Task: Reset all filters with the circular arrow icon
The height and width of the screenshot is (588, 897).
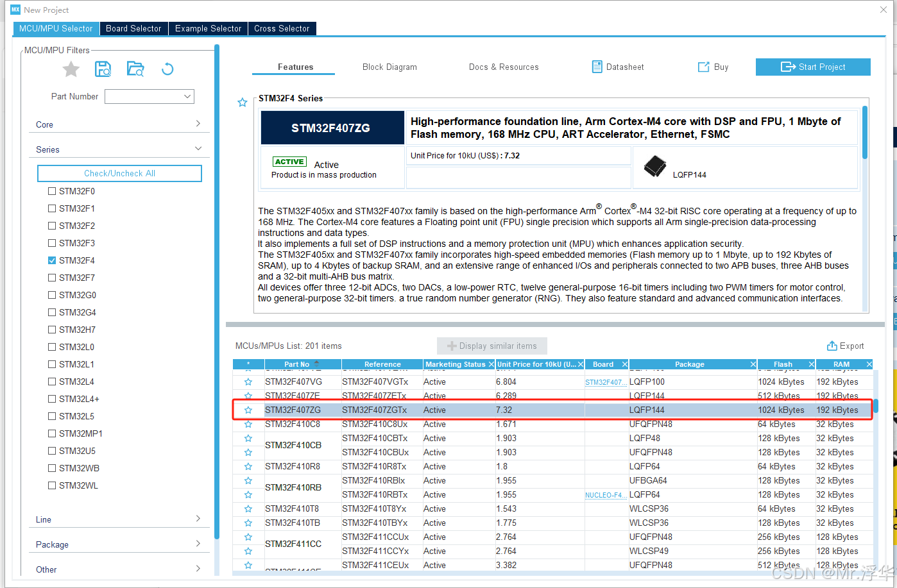Action: click(x=167, y=69)
